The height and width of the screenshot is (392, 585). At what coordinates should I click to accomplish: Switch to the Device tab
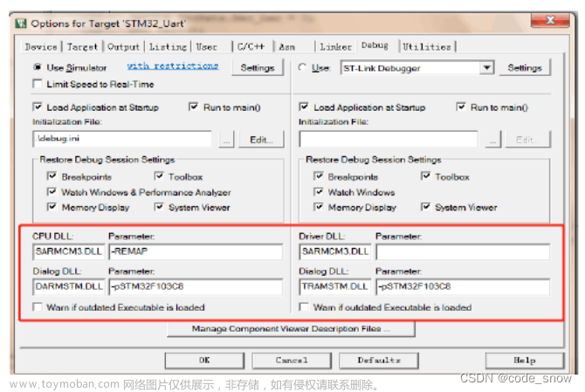pos(41,46)
